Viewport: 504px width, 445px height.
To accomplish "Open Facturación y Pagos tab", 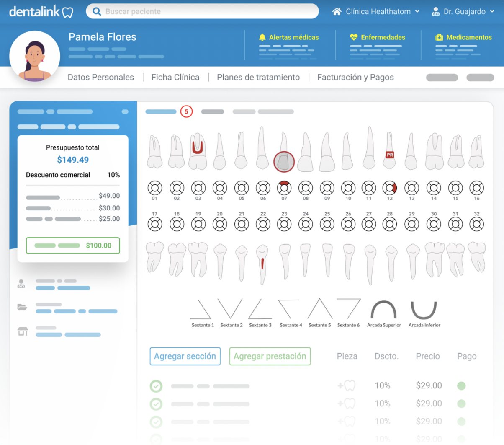I will 355,77.
